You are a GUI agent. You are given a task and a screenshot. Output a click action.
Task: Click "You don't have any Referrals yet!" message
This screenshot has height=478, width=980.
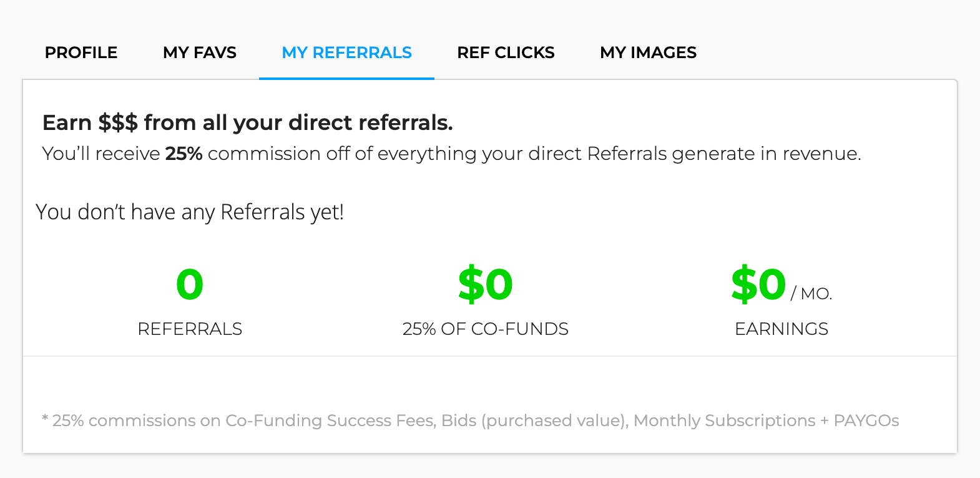pyautogui.click(x=190, y=212)
